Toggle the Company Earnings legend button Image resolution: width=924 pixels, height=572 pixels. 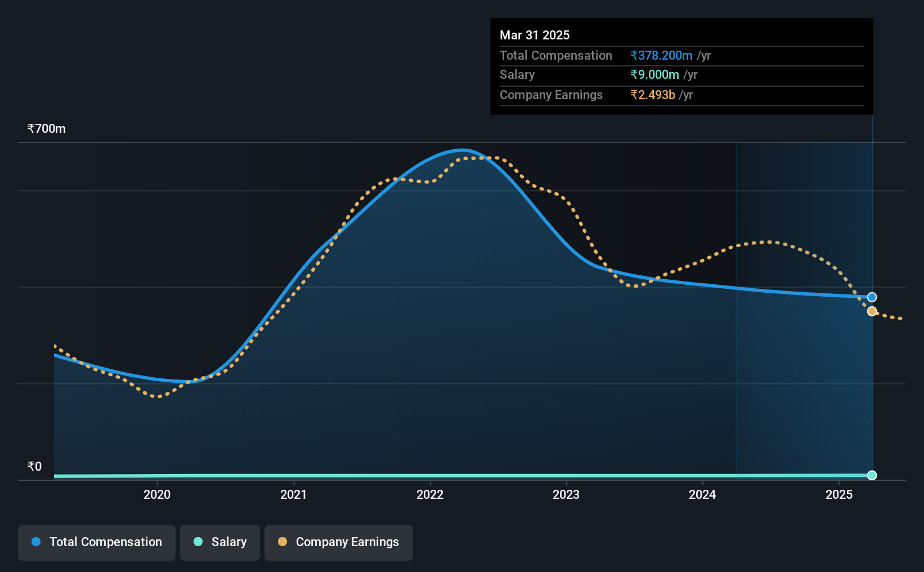coord(339,542)
